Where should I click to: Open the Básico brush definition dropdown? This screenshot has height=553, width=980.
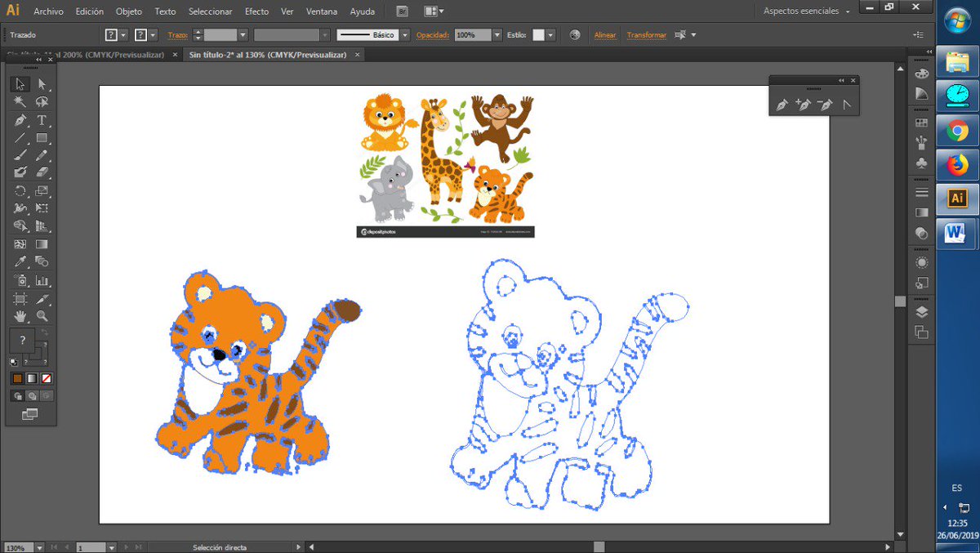click(x=405, y=35)
